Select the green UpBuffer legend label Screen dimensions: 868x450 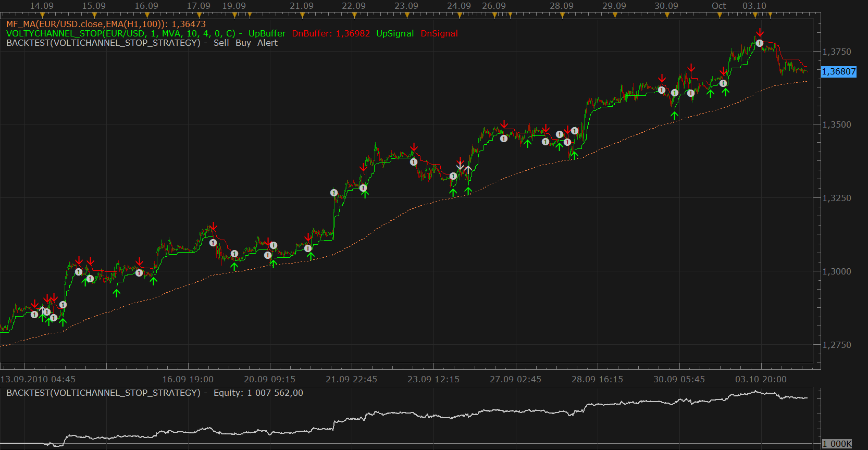(267, 33)
